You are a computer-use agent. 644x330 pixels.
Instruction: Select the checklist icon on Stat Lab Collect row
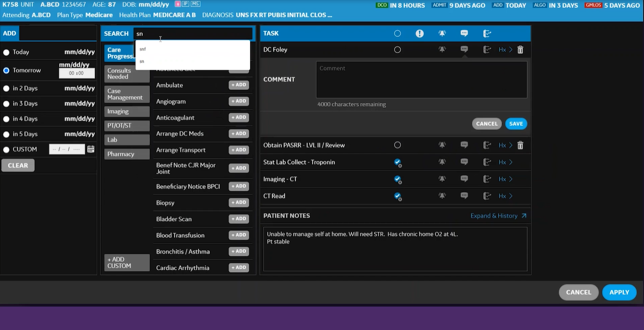[x=486, y=162]
